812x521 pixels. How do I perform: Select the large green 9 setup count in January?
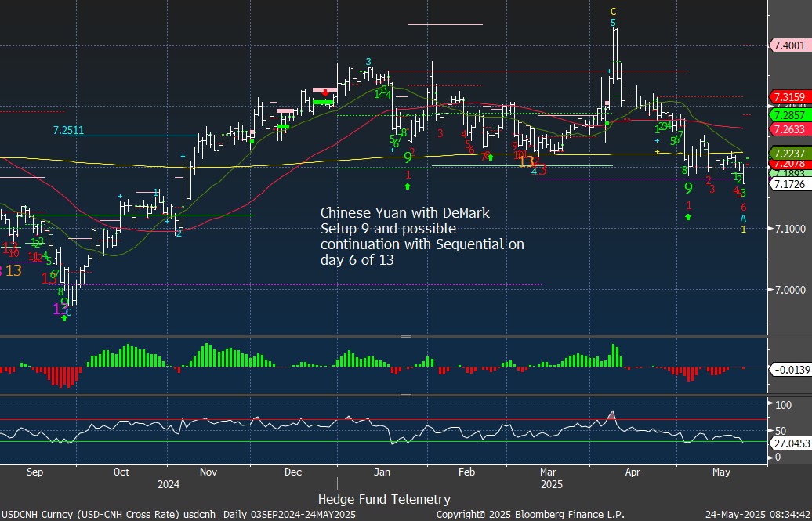(x=408, y=157)
